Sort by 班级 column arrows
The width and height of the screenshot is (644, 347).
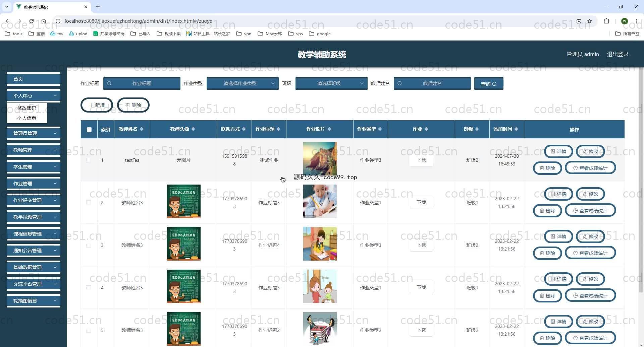477,129
